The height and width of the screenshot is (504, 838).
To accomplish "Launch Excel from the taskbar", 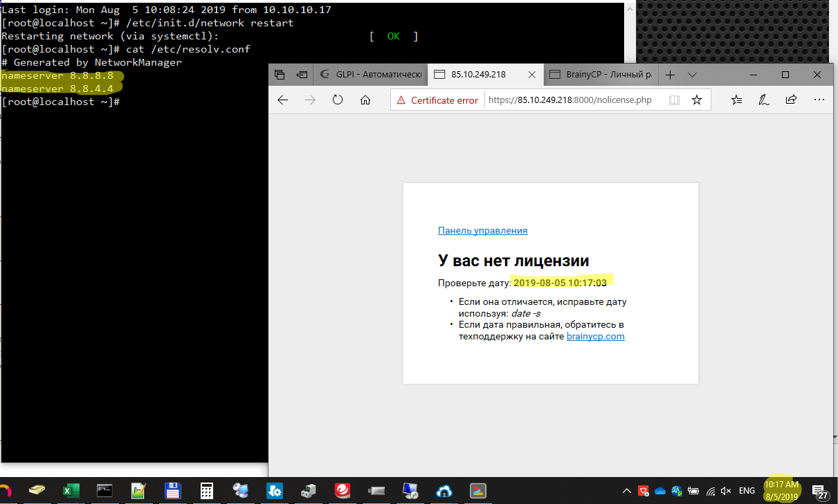I will tap(71, 491).
